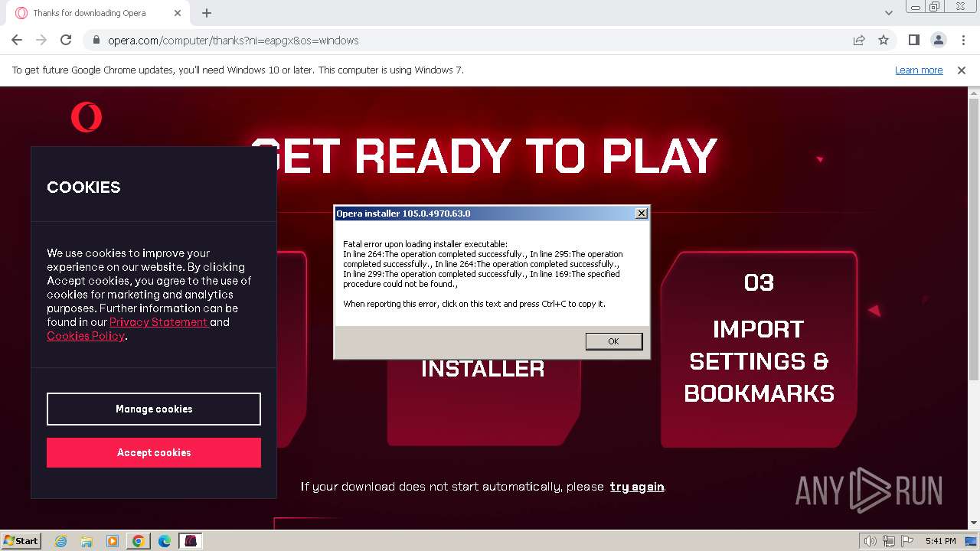Screen dimensions: 980x551
Task: Click the Accept cookies button
Action: point(154,452)
